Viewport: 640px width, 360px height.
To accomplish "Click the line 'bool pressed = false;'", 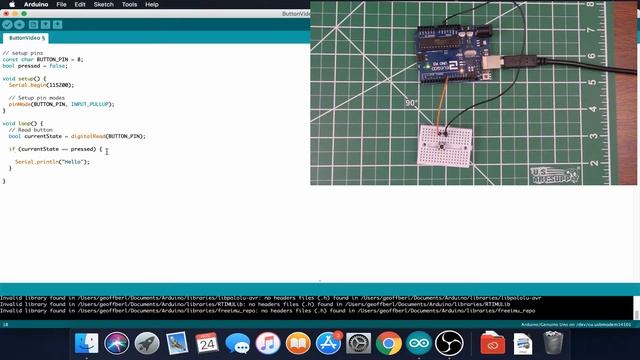I will pyautogui.click(x=35, y=66).
